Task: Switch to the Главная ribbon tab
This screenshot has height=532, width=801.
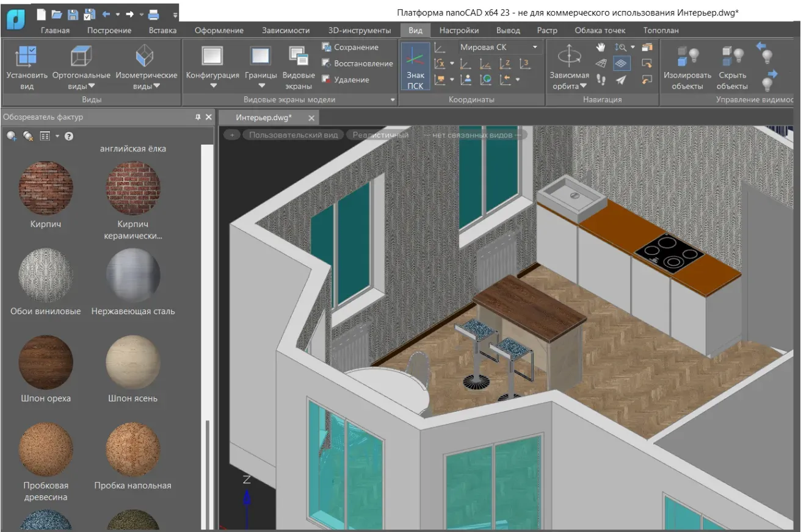Action: (x=55, y=31)
